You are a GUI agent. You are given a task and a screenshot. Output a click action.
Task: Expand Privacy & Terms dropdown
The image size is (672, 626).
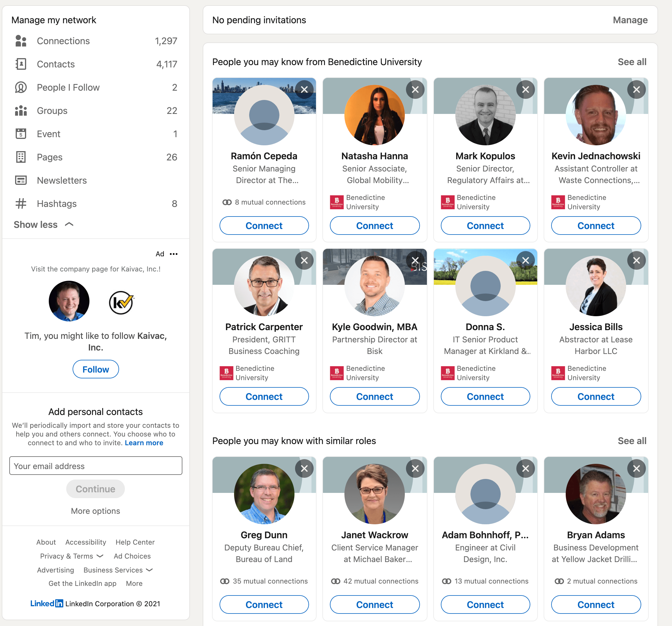tap(72, 556)
